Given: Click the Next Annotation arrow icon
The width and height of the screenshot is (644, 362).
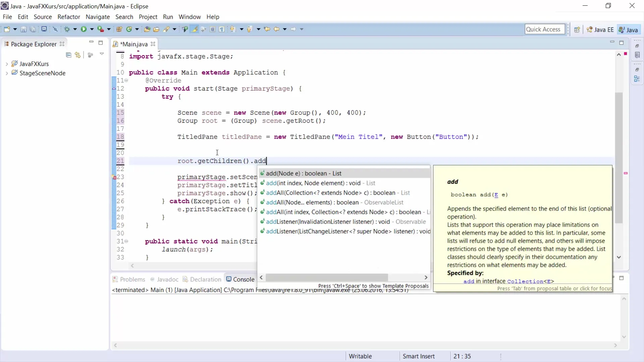Looking at the screenshot, I should (x=233, y=29).
